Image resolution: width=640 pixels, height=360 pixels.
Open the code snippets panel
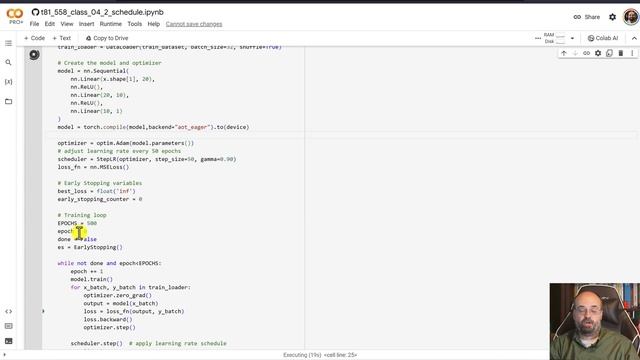pyautogui.click(x=8, y=311)
